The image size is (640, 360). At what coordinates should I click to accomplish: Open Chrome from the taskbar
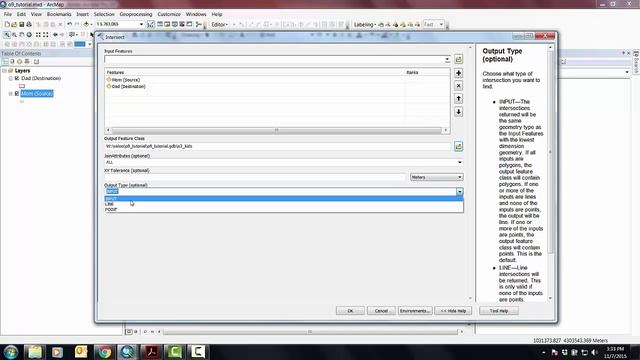click(104, 352)
